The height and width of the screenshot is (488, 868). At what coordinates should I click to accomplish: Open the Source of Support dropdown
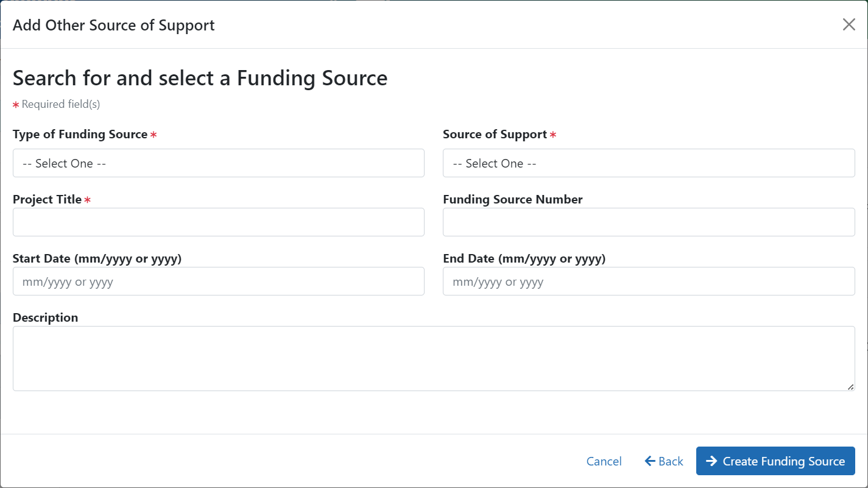(649, 163)
